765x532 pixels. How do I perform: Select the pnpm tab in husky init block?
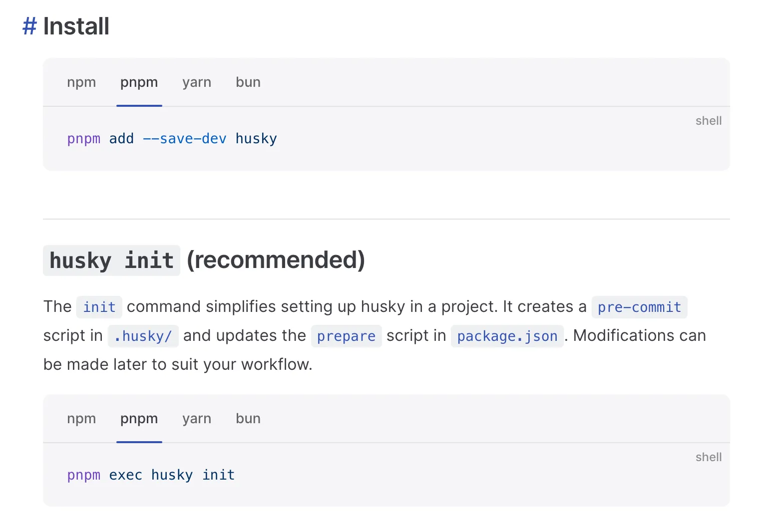coord(139,419)
